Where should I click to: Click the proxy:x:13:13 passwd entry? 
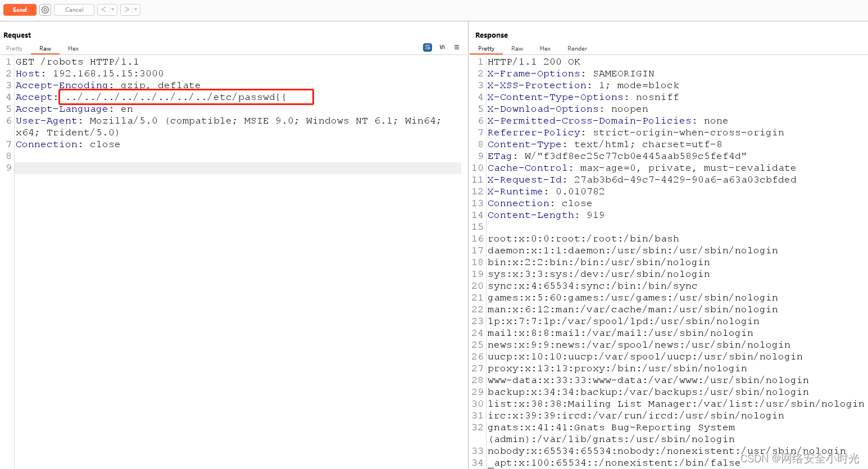(x=617, y=368)
